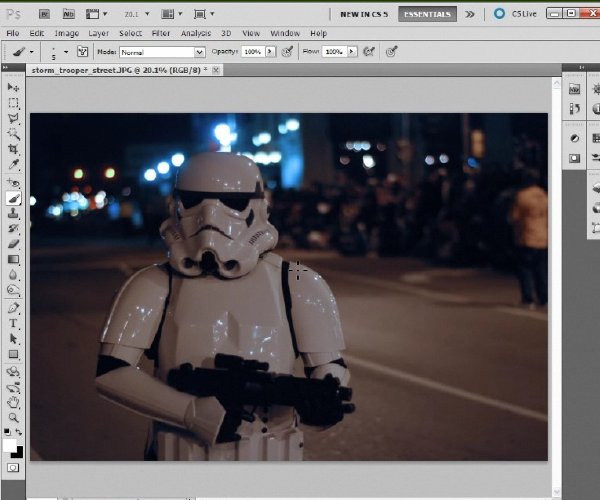Select the Move tool
Viewport: 600px width, 500px height.
(x=13, y=88)
